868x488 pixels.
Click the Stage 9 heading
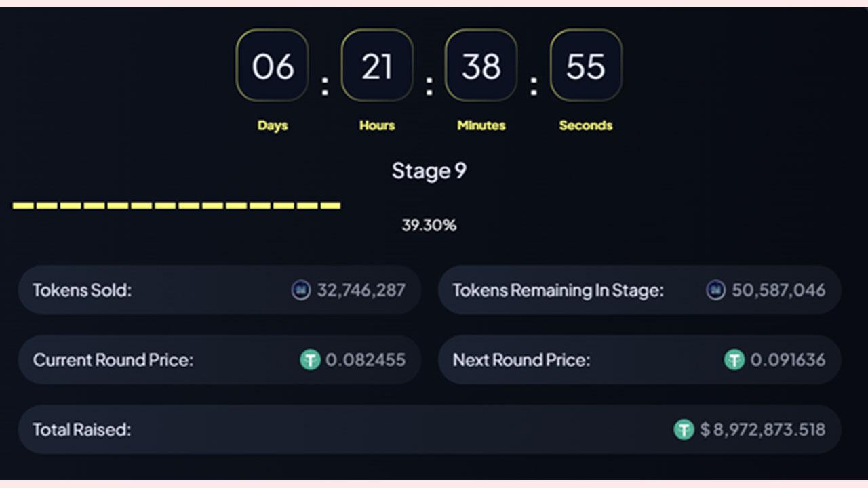pyautogui.click(x=429, y=171)
